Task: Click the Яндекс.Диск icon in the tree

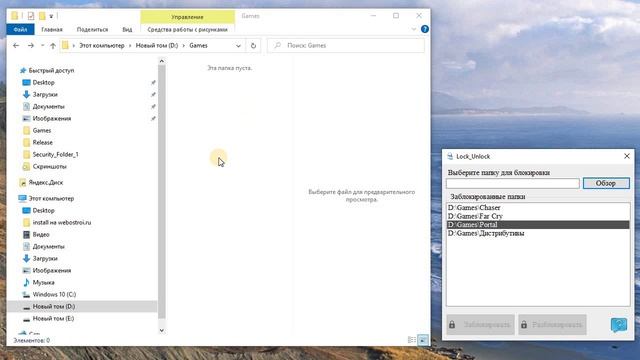Action: pyautogui.click(x=23, y=182)
